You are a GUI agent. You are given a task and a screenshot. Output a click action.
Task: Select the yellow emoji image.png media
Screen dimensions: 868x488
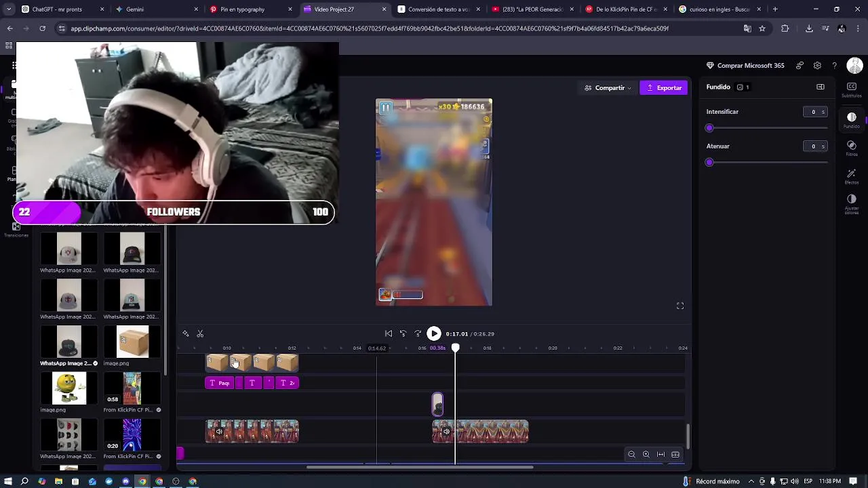tap(68, 388)
